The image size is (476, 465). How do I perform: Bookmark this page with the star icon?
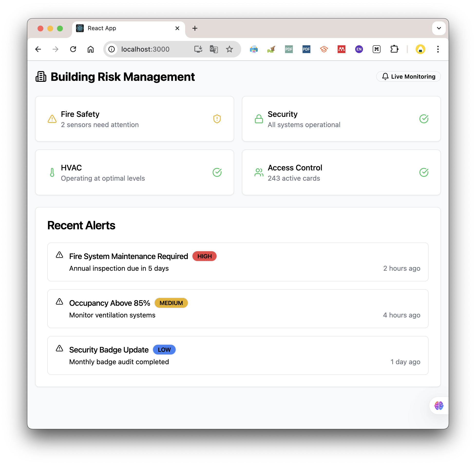click(229, 49)
